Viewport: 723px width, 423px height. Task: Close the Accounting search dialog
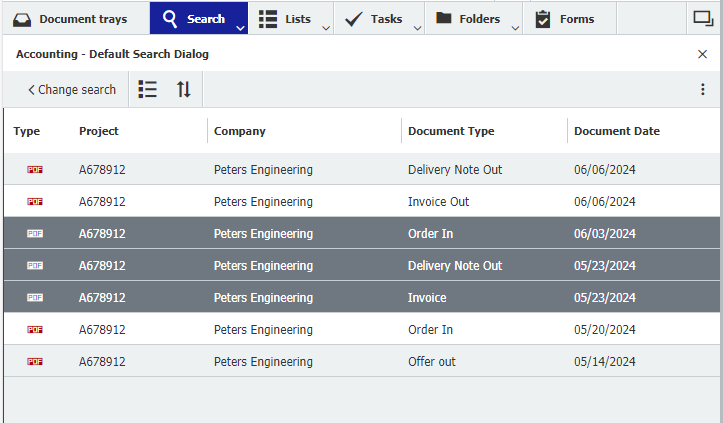(702, 54)
